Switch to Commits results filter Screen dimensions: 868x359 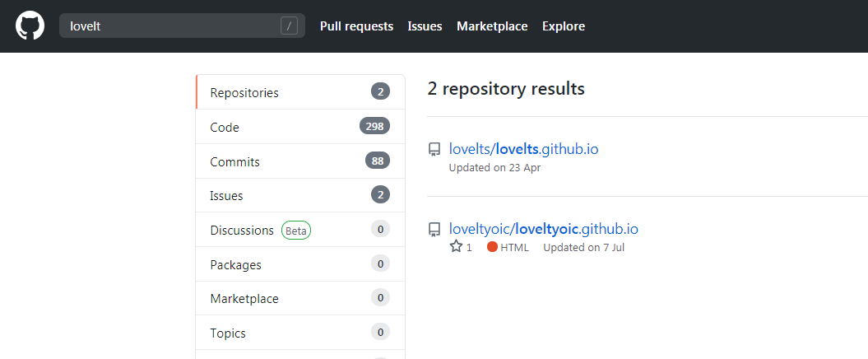tap(234, 162)
